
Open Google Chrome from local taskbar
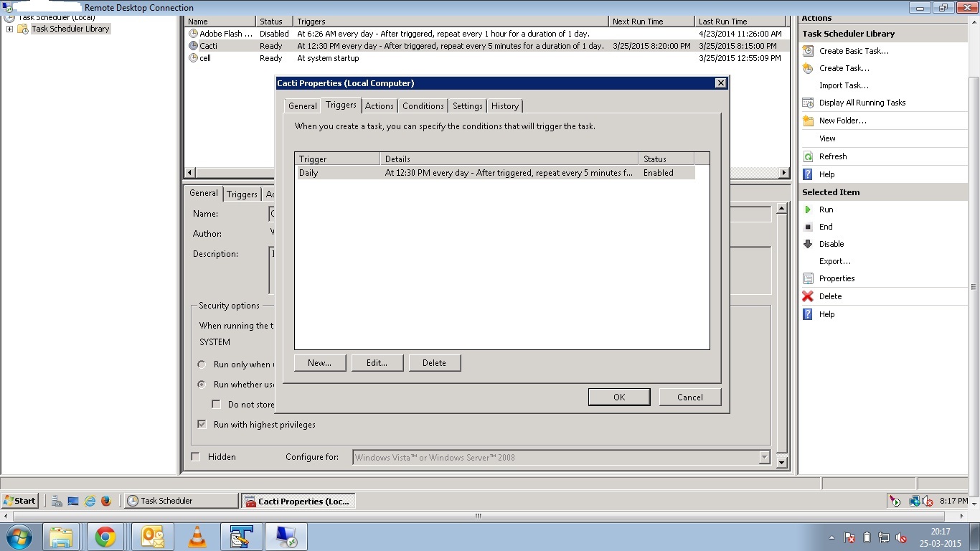point(105,537)
